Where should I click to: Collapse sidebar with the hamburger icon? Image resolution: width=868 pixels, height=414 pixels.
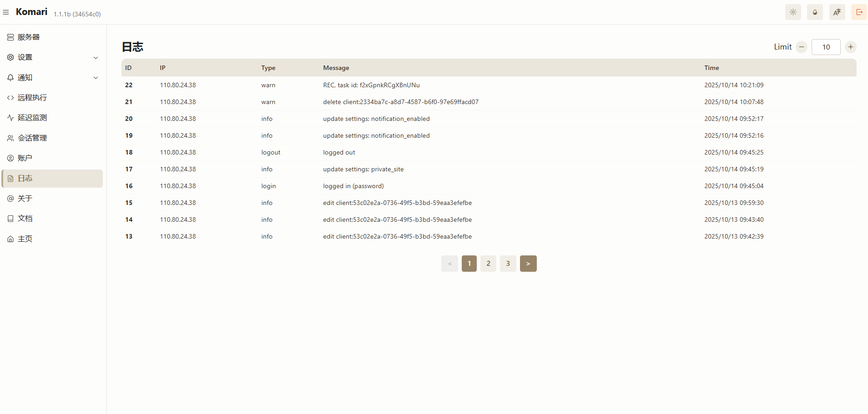[x=6, y=12]
